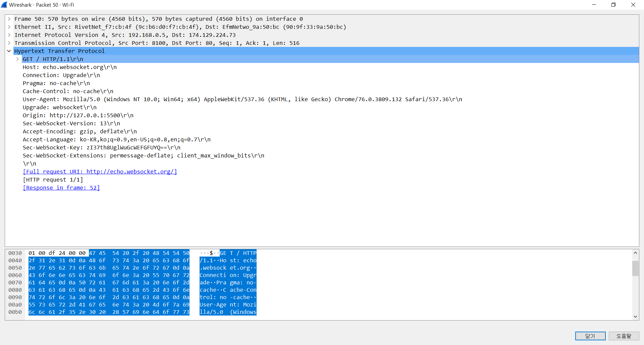Minimize the Wireshark packet window

(x=594, y=5)
